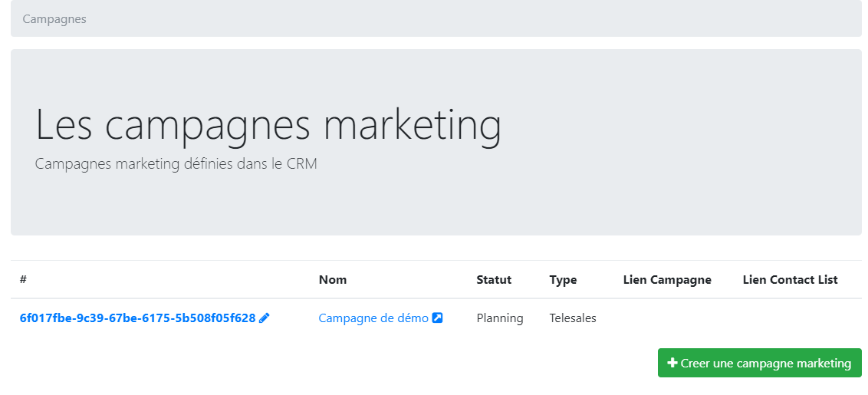Click the # column header
This screenshot has height=395, width=868.
point(23,280)
